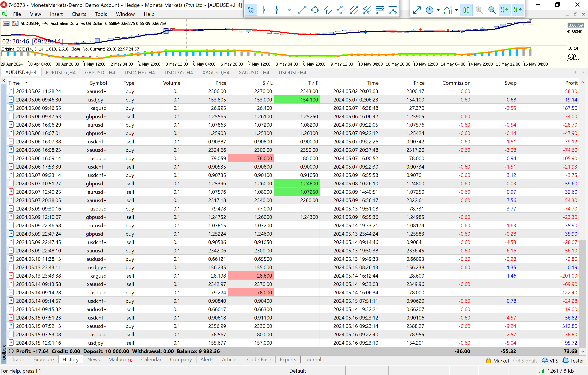This screenshot has height=375, width=588.
Task: Open the Charts menu
Action: (79, 14)
